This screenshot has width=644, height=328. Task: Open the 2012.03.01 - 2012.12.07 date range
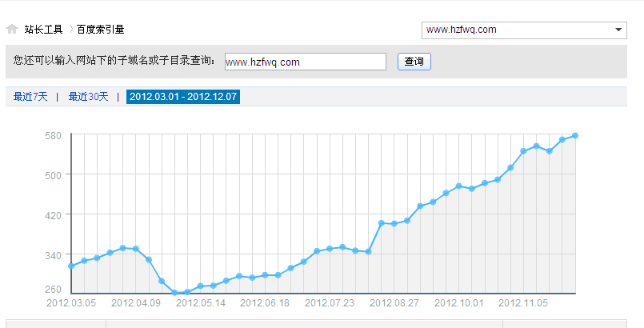(183, 97)
